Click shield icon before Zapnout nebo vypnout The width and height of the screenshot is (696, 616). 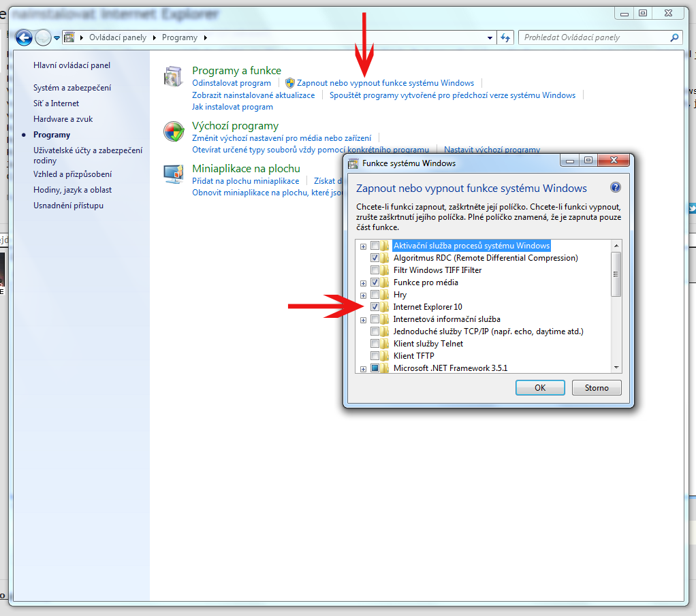pos(290,83)
